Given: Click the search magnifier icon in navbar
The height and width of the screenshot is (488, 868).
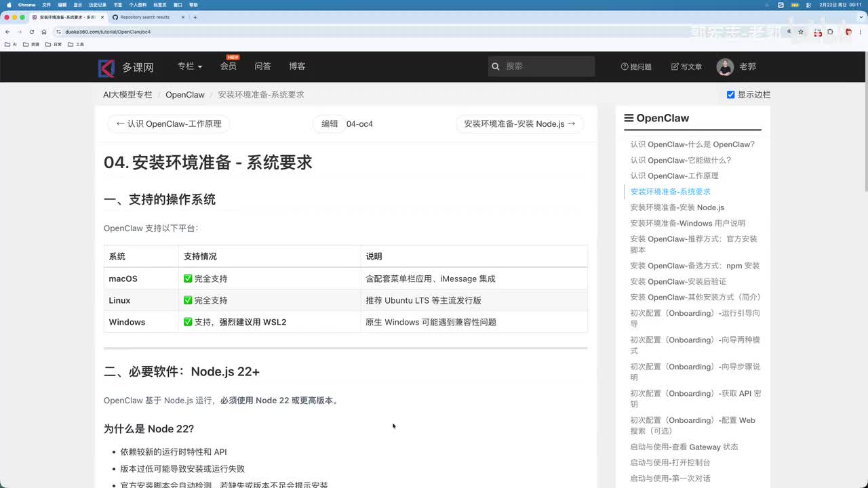Looking at the screenshot, I should tap(496, 66).
